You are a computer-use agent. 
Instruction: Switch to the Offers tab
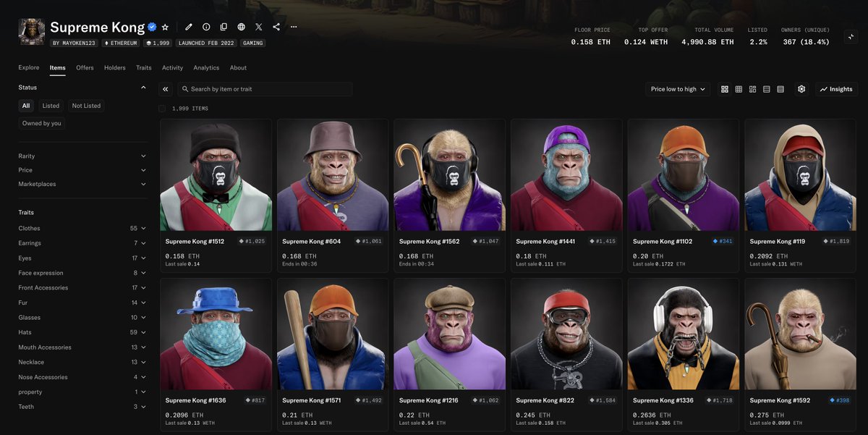(85, 67)
